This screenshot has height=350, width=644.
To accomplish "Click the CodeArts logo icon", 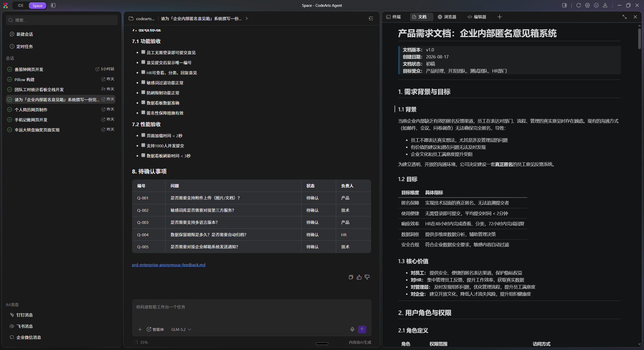I will [6, 5].
